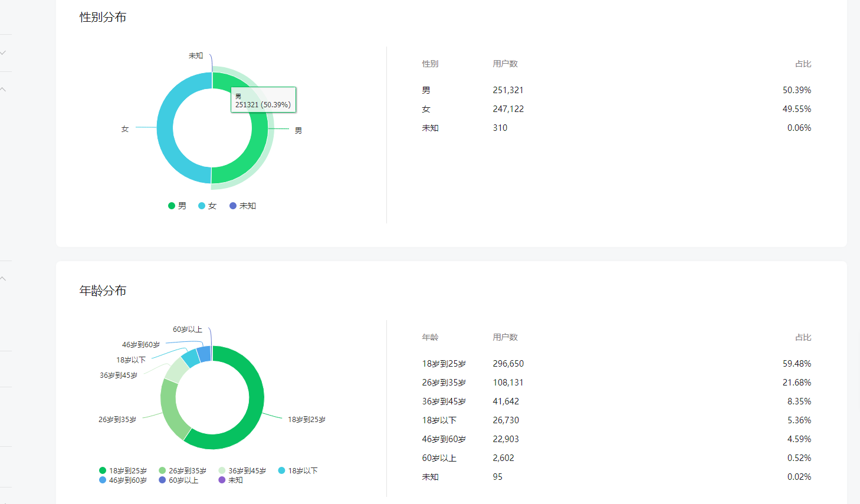Image resolution: width=860 pixels, height=504 pixels.
Task: Click the 占比 header in age table
Action: pos(803,337)
